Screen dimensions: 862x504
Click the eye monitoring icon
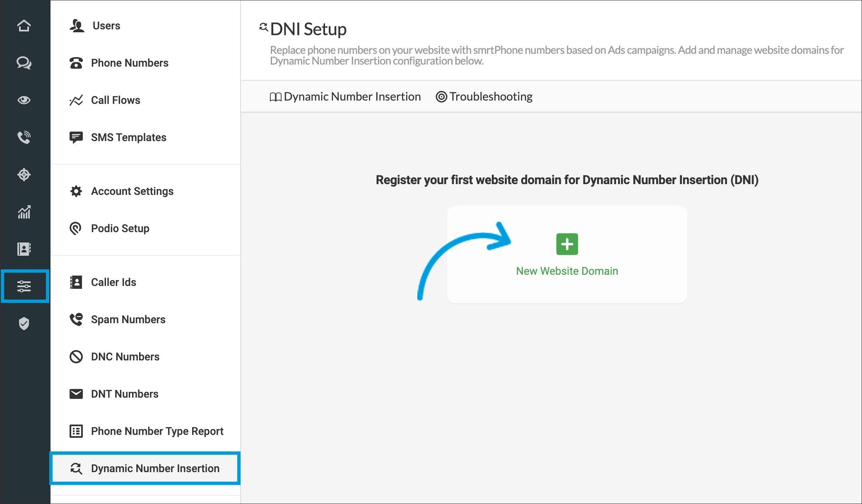tap(24, 100)
